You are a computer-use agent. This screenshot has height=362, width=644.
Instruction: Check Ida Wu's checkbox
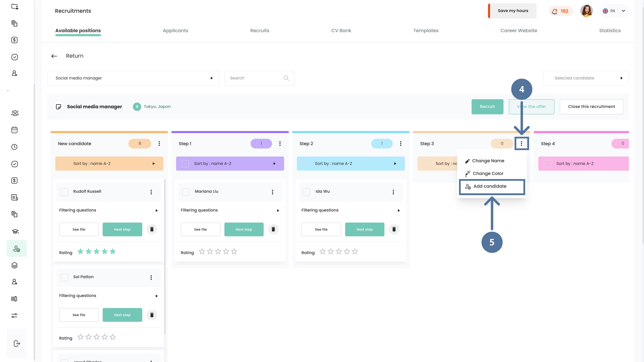[307, 192]
